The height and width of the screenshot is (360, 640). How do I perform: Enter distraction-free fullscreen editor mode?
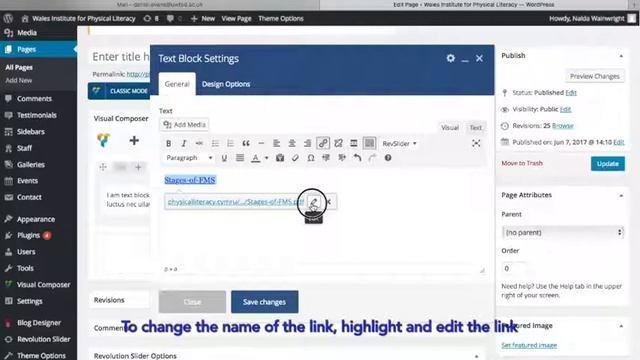point(476,144)
